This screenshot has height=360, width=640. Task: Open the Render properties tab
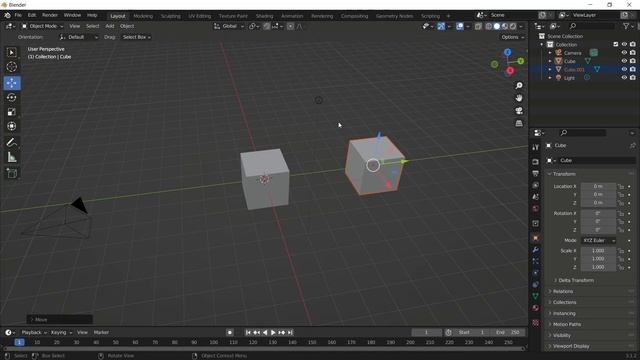[x=536, y=162]
